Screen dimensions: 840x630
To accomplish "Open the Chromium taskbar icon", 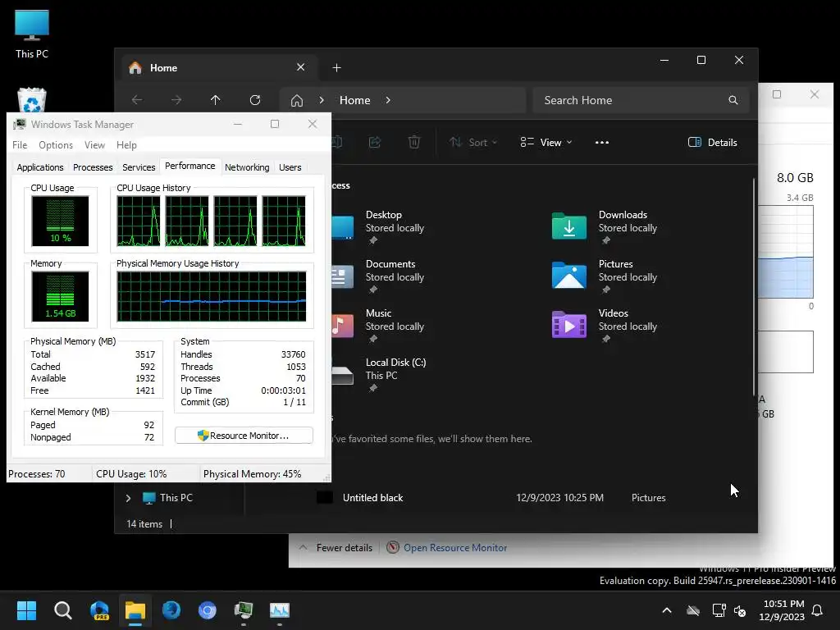I will (208, 610).
